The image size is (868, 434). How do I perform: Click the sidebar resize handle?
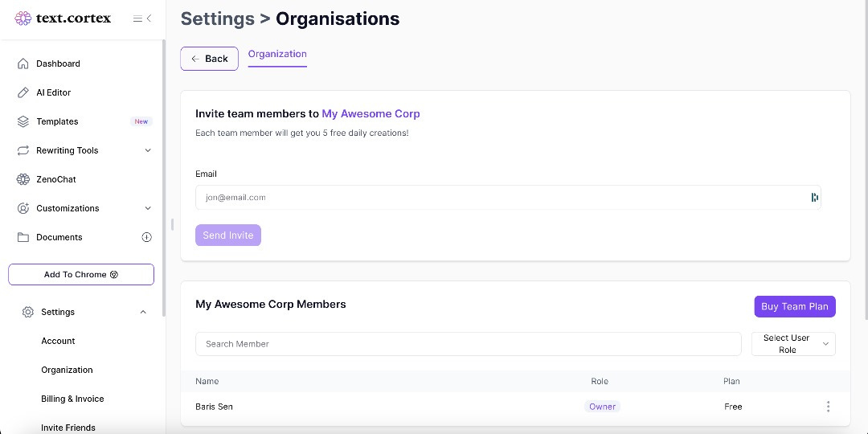pyautogui.click(x=172, y=224)
